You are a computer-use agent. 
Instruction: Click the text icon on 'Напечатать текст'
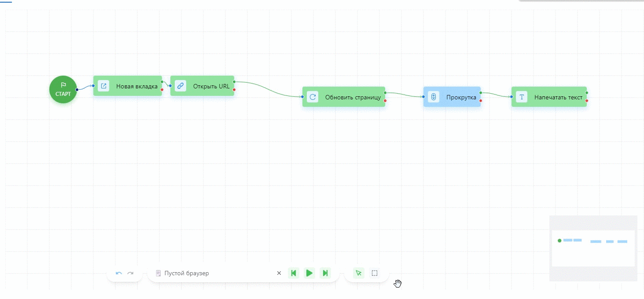(522, 97)
